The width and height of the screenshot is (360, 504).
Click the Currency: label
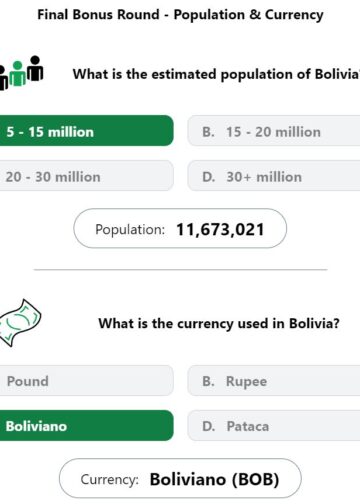tap(109, 480)
